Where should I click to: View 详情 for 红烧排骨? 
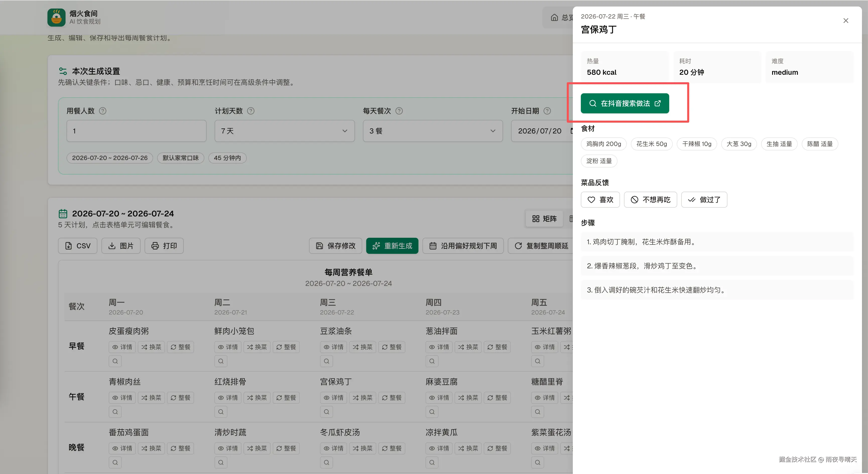click(x=228, y=398)
